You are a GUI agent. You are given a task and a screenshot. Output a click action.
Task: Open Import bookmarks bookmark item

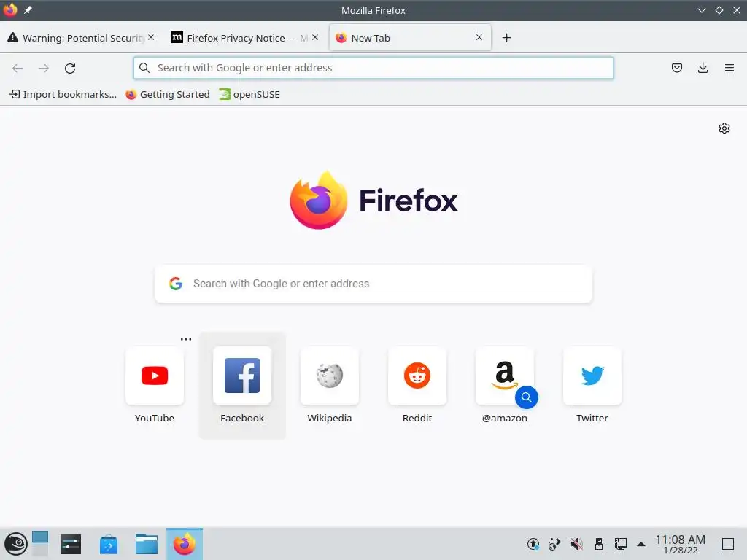[63, 94]
